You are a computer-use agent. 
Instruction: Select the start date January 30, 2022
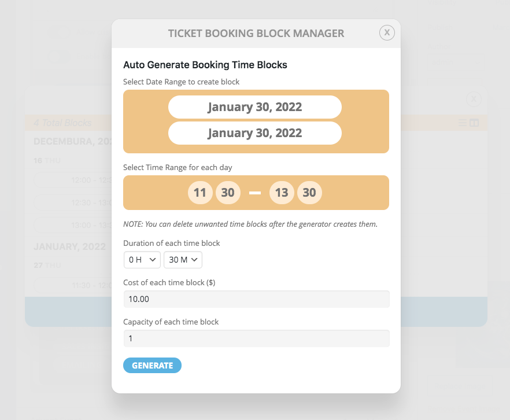click(x=254, y=107)
